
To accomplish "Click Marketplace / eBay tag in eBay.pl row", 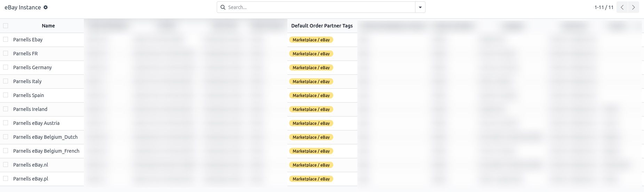I will 311,179.
